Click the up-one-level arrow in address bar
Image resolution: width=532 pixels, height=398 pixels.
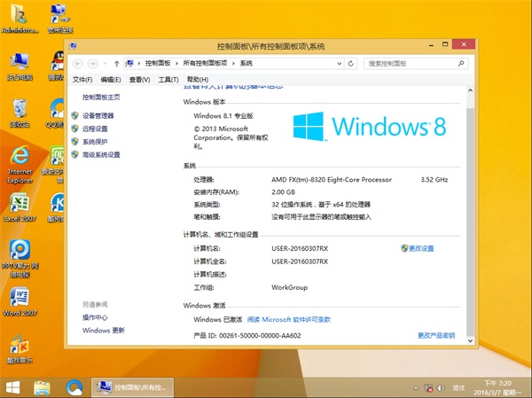point(117,64)
